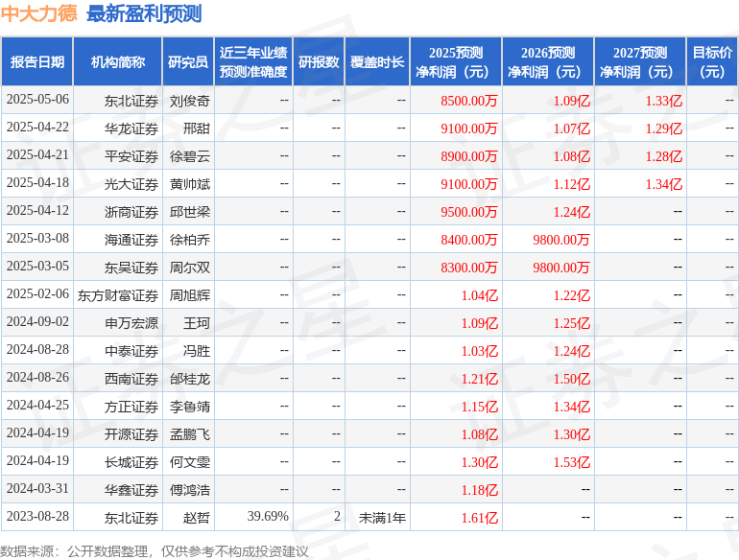Click researcher 刘俊奇
Screen dimensions: 739x560
pyautogui.click(x=189, y=101)
